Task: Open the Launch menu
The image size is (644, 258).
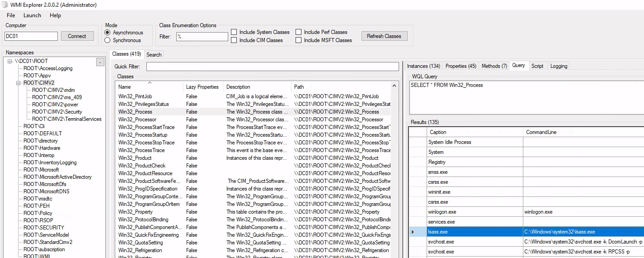Action: click(x=32, y=15)
